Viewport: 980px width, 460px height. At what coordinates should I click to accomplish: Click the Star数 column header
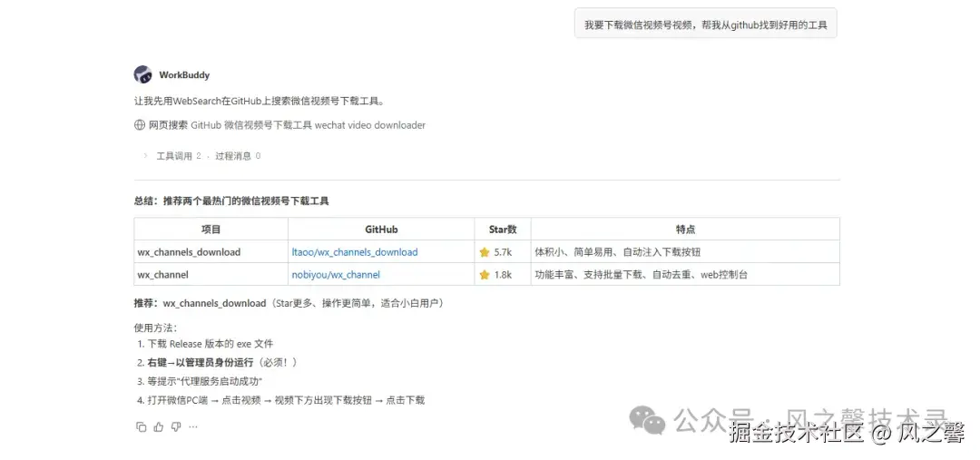[x=503, y=230]
